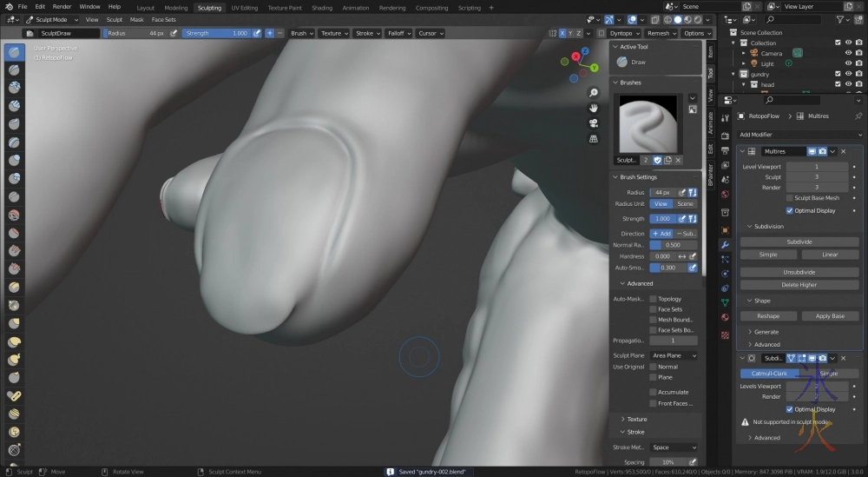The height and width of the screenshot is (477, 868).
Task: Click the X symmetry axis button
Action: click(562, 33)
